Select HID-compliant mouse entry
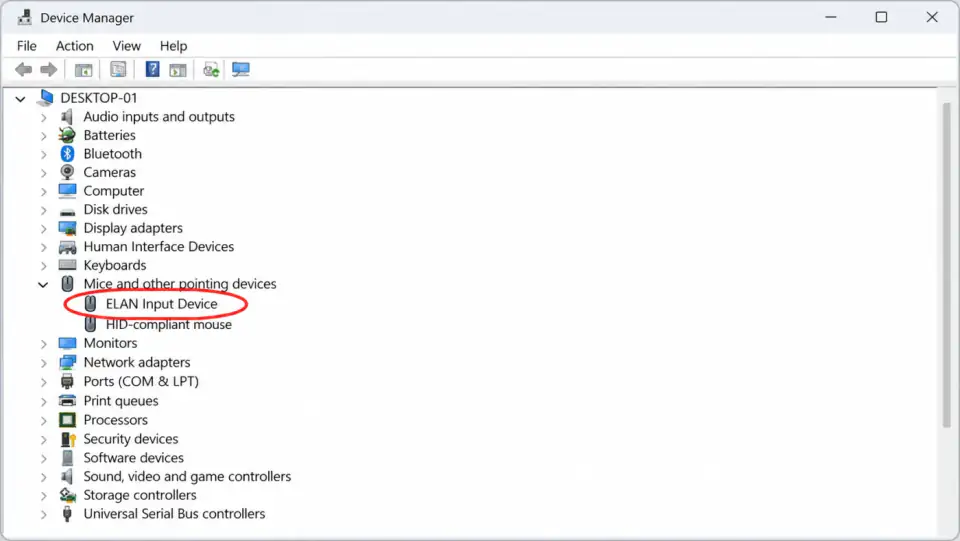The height and width of the screenshot is (541, 960). point(169,324)
